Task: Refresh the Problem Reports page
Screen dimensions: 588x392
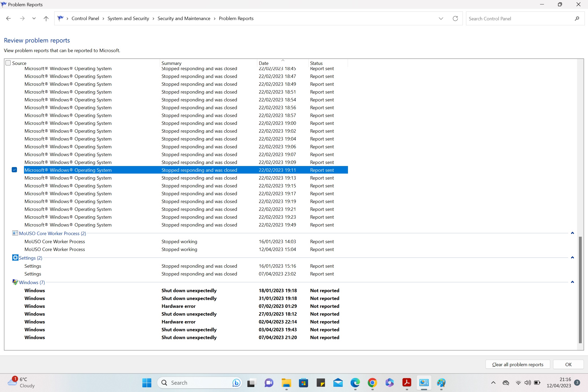Action: (455, 19)
